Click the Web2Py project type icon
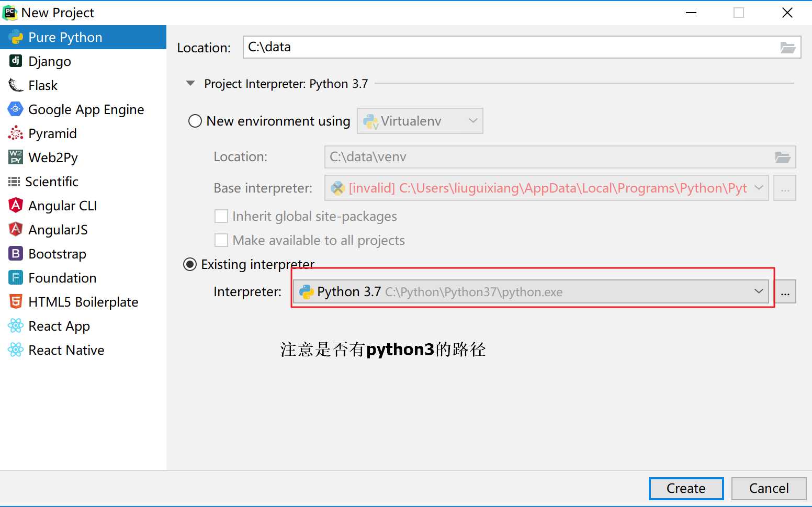This screenshot has height=507, width=812. pyautogui.click(x=16, y=157)
